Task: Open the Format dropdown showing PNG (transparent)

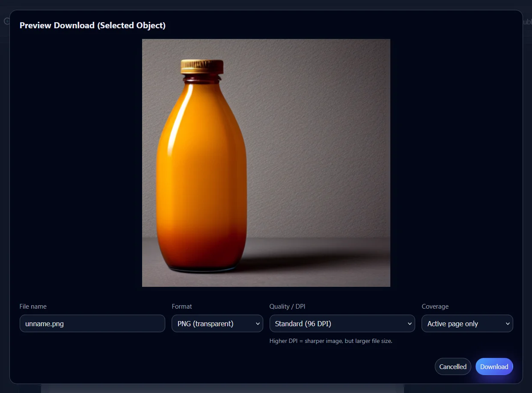Action: click(x=217, y=324)
